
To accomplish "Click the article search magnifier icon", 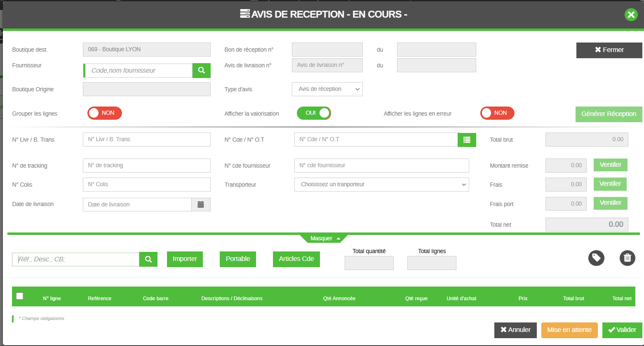I will pos(148,260).
